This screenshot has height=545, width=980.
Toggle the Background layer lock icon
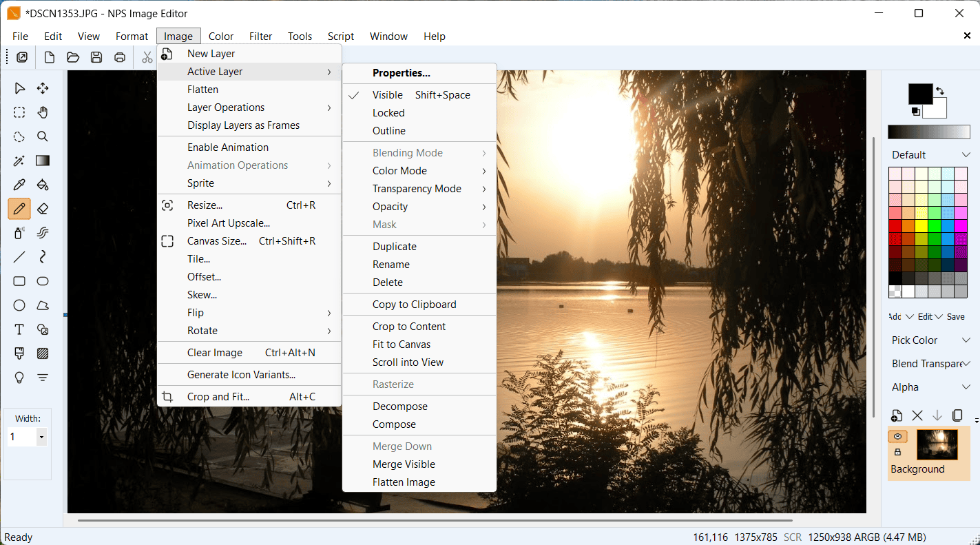click(x=897, y=452)
